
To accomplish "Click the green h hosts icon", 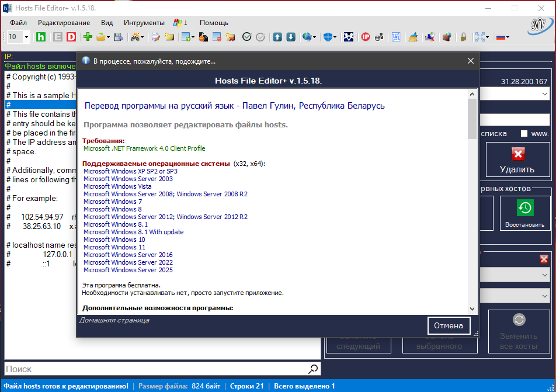I will point(41,37).
